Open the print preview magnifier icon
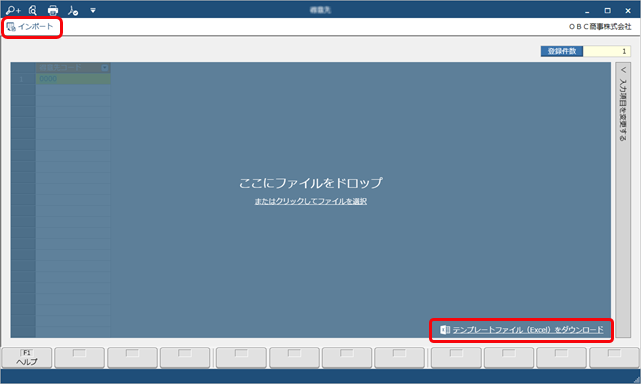This screenshot has width=641, height=384. tap(33, 10)
